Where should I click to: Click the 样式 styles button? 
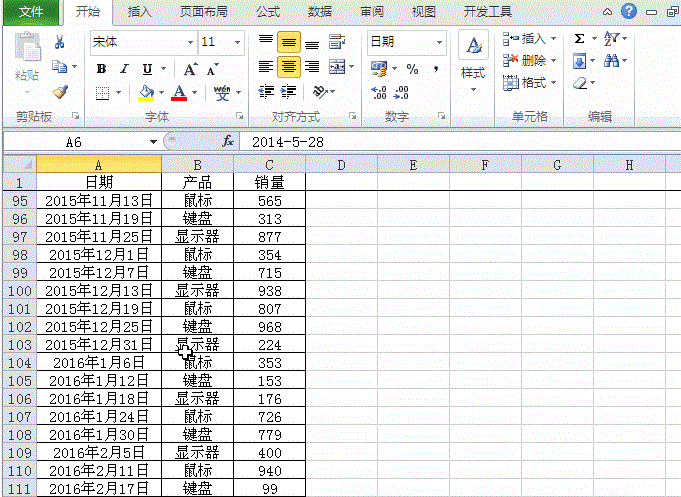point(473,60)
